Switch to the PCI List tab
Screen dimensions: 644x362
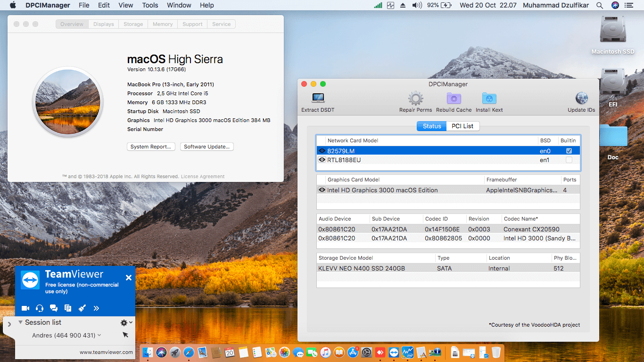pyautogui.click(x=462, y=126)
